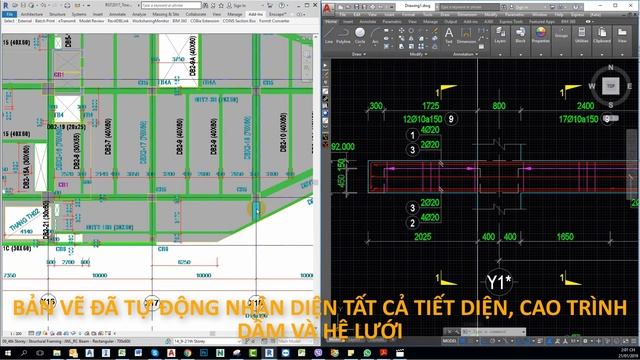Click eTransmit in Revit Add-Ins

click(67, 21)
